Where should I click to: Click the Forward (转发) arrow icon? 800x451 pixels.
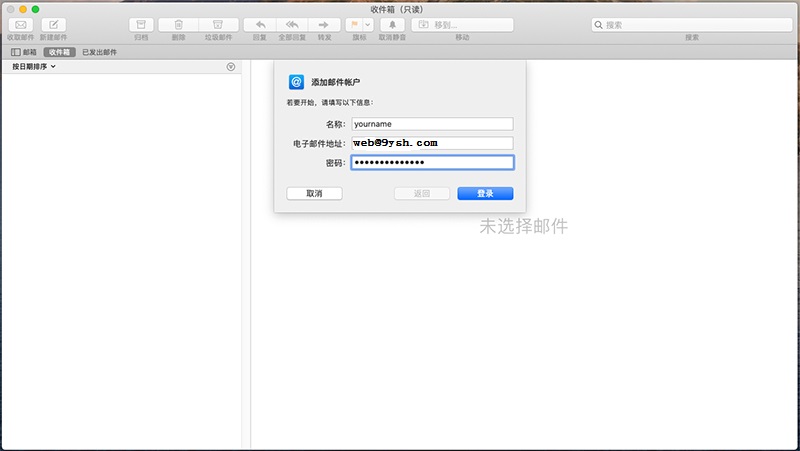click(323, 24)
